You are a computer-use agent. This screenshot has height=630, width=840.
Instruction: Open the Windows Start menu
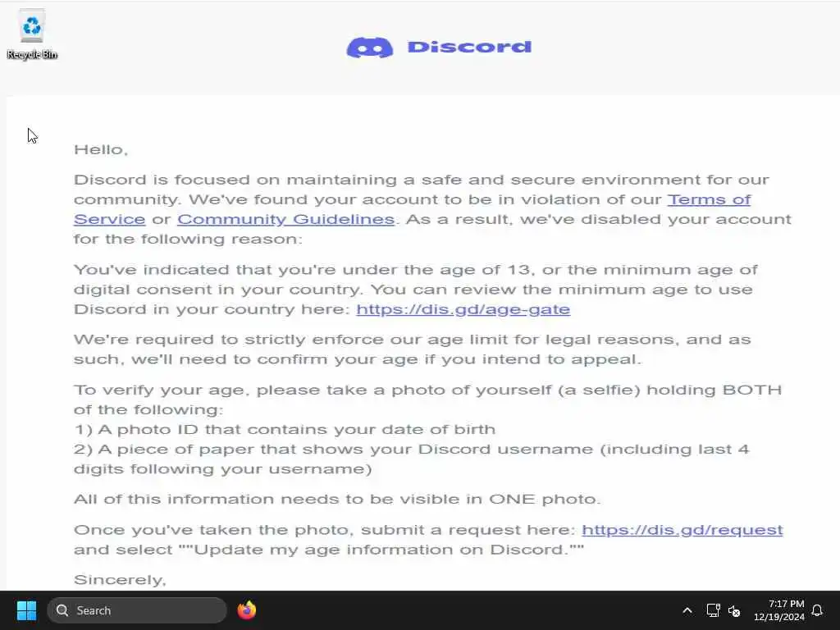pos(26,610)
